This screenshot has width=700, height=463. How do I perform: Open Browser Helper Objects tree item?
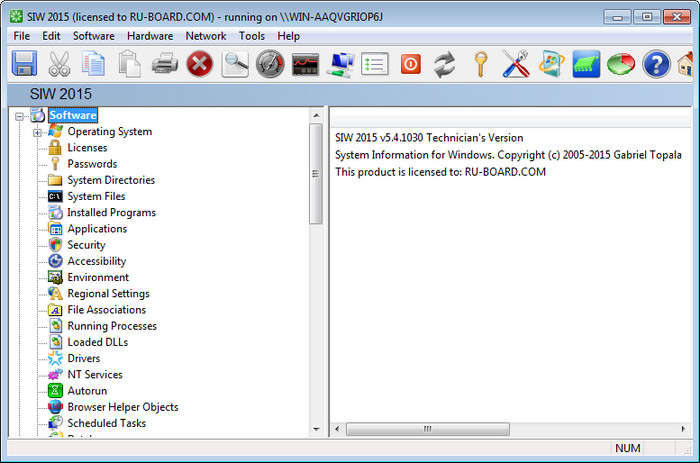pyautogui.click(x=122, y=407)
